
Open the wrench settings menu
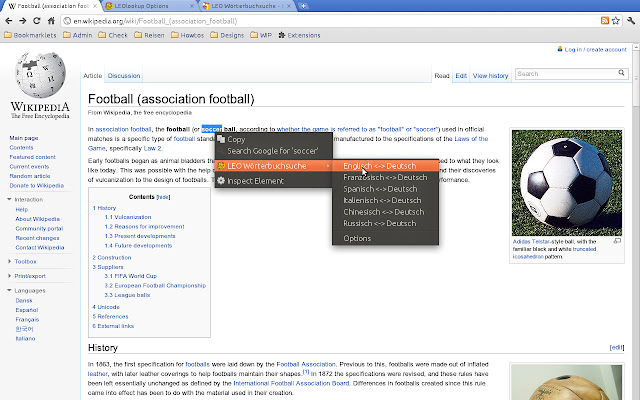[631, 21]
